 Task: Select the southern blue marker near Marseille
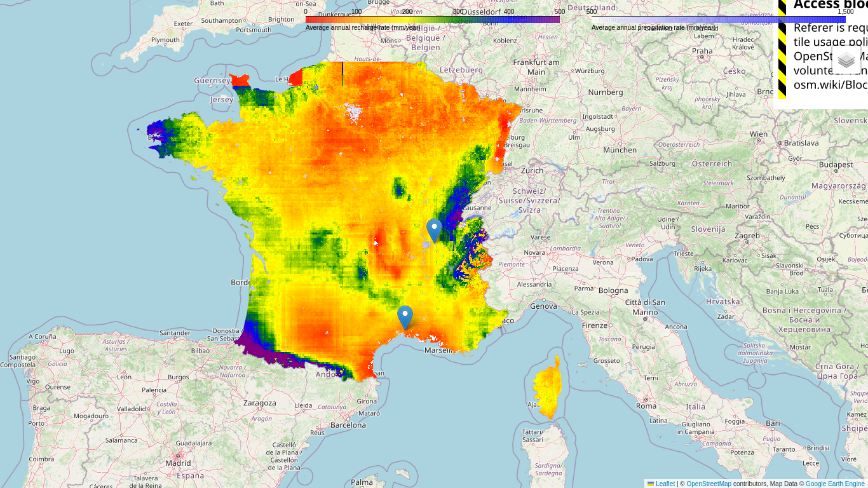click(x=405, y=316)
